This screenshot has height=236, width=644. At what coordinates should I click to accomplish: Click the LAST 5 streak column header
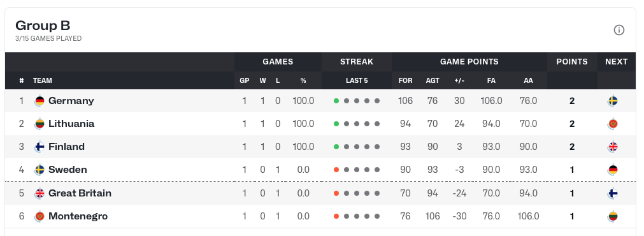tap(357, 80)
